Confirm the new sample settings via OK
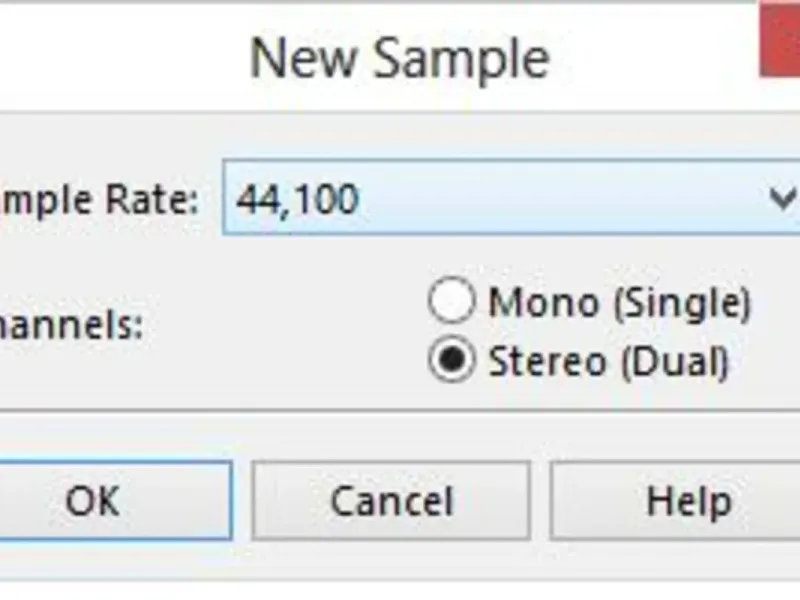Image resolution: width=800 pixels, height=600 pixels. pos(92,500)
